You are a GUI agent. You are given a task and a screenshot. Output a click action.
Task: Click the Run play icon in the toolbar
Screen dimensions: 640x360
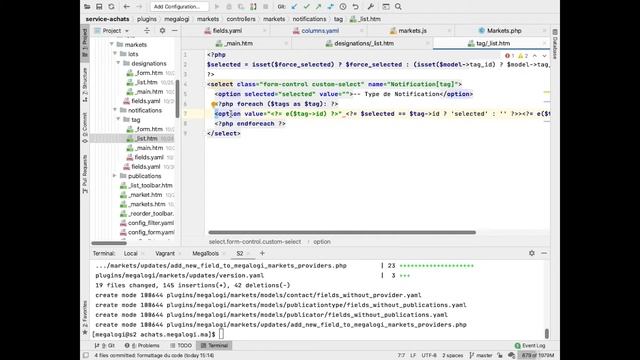coord(217,7)
